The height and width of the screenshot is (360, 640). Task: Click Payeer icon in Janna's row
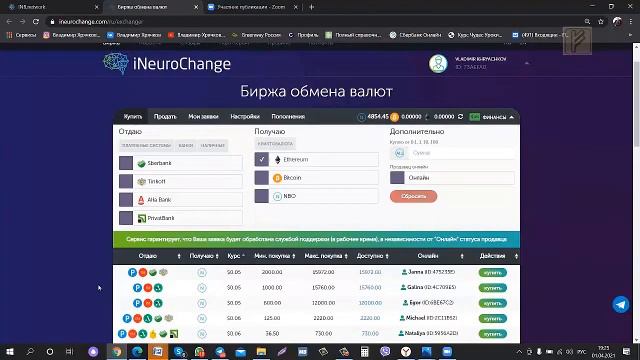[x=132, y=272]
